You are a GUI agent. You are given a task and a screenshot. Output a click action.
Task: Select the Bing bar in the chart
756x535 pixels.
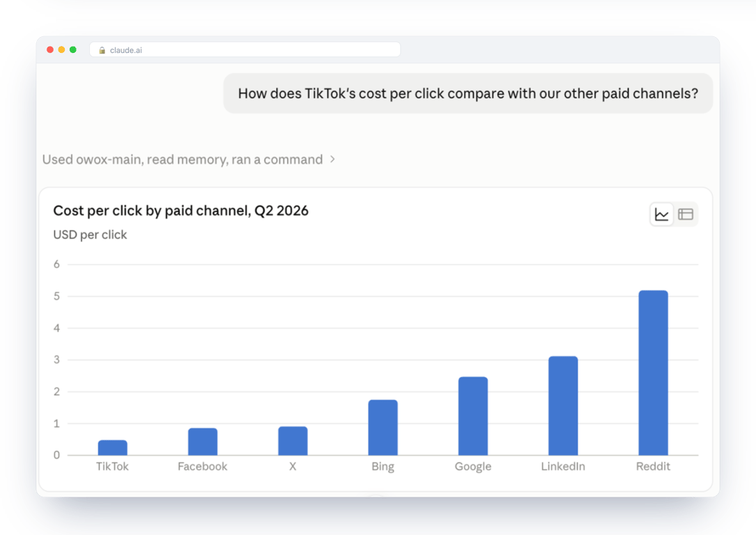pyautogui.click(x=383, y=428)
